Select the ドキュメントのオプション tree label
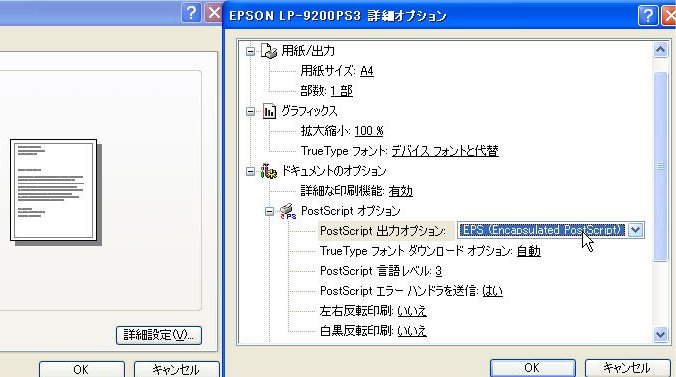Viewport: 676px width, 377px height. point(334,171)
